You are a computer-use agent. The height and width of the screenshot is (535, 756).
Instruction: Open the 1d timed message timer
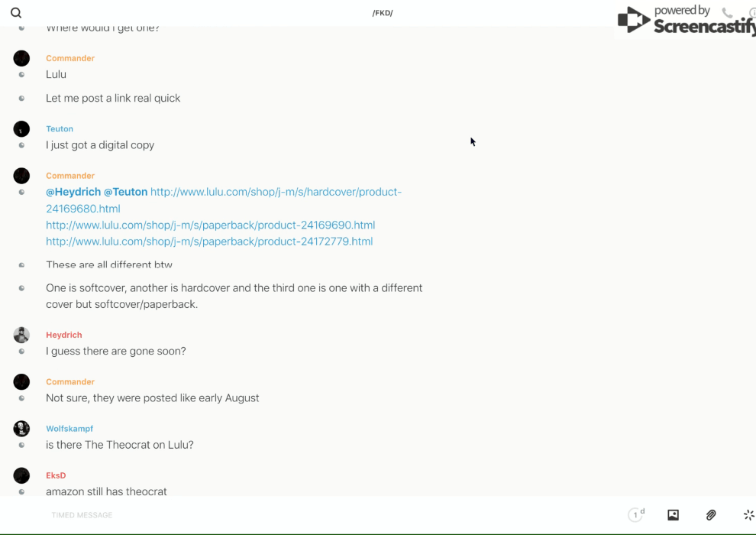click(636, 515)
